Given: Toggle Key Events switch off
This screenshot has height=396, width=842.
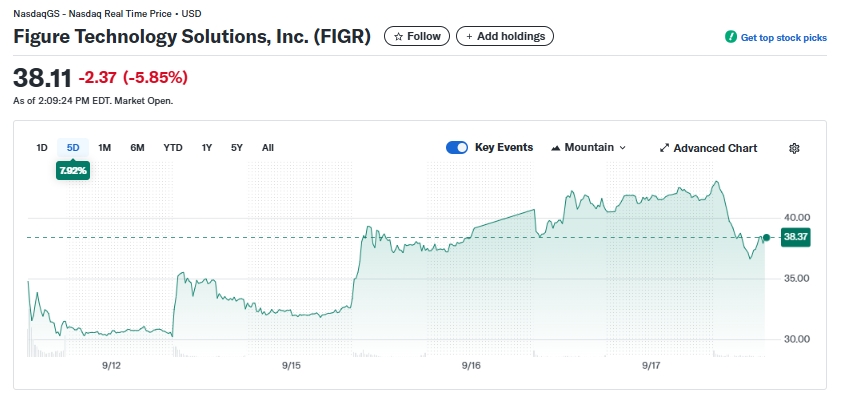Looking at the screenshot, I should [x=457, y=148].
